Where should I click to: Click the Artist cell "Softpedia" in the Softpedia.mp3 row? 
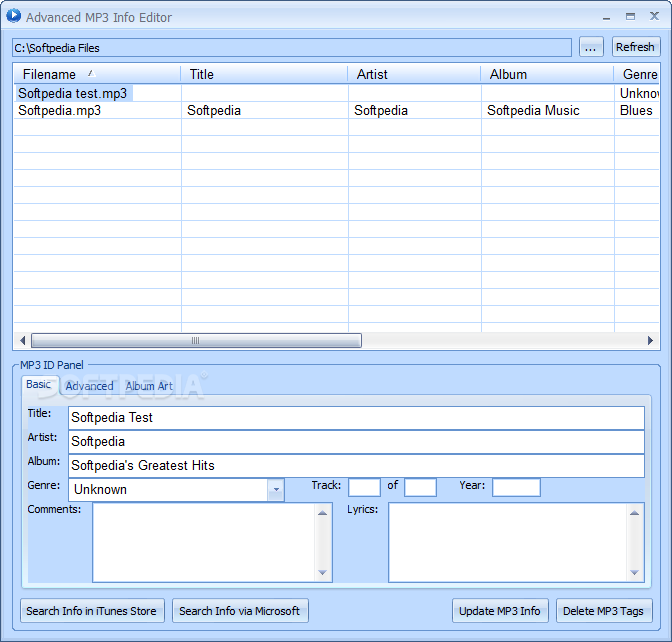point(381,111)
